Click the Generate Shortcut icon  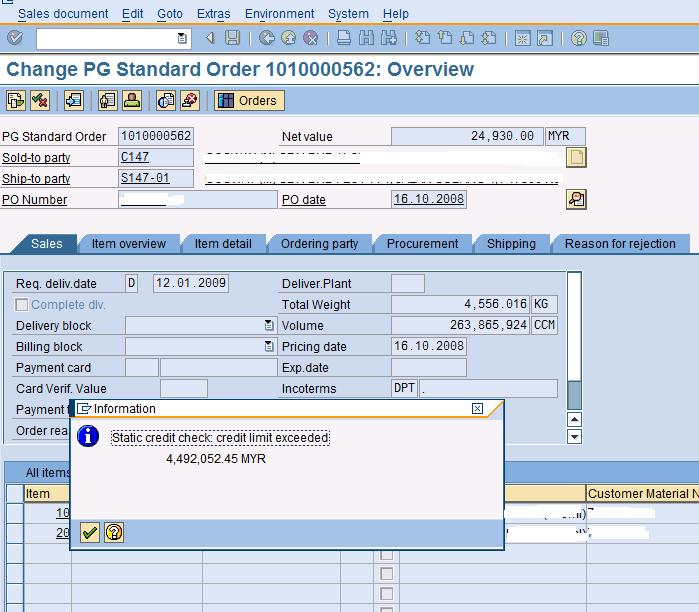[x=544, y=38]
